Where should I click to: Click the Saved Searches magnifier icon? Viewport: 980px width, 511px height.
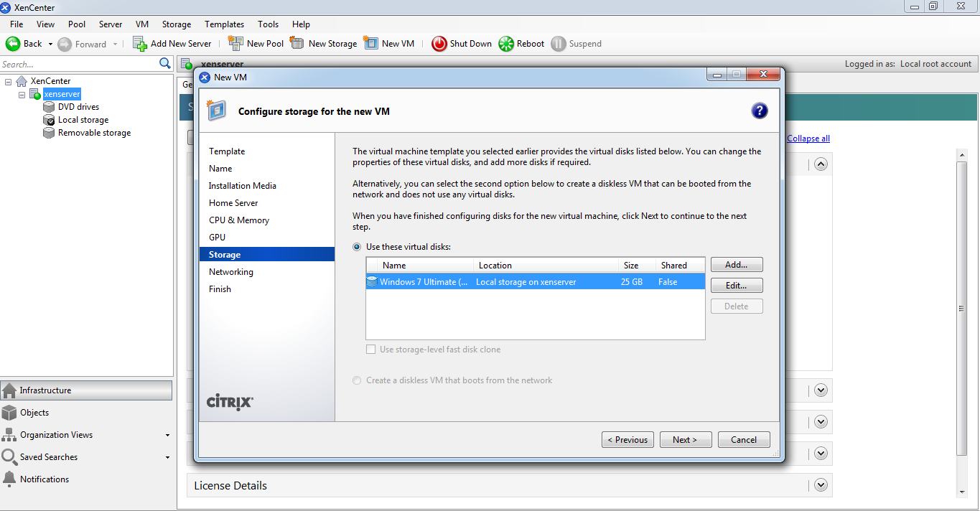[x=9, y=457]
